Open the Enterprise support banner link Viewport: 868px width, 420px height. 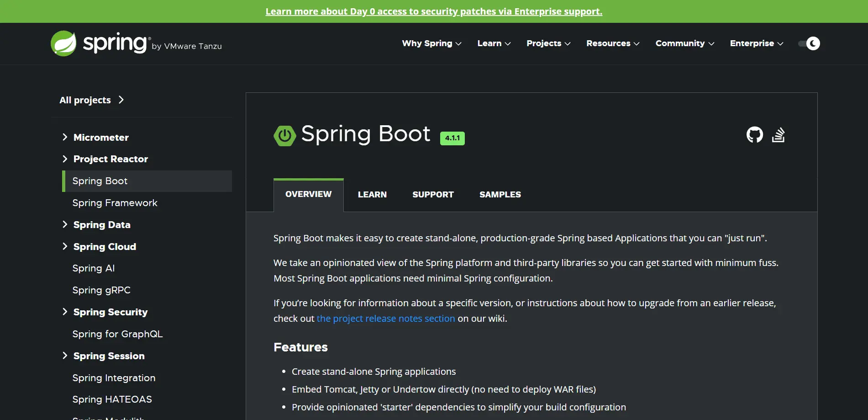434,11
